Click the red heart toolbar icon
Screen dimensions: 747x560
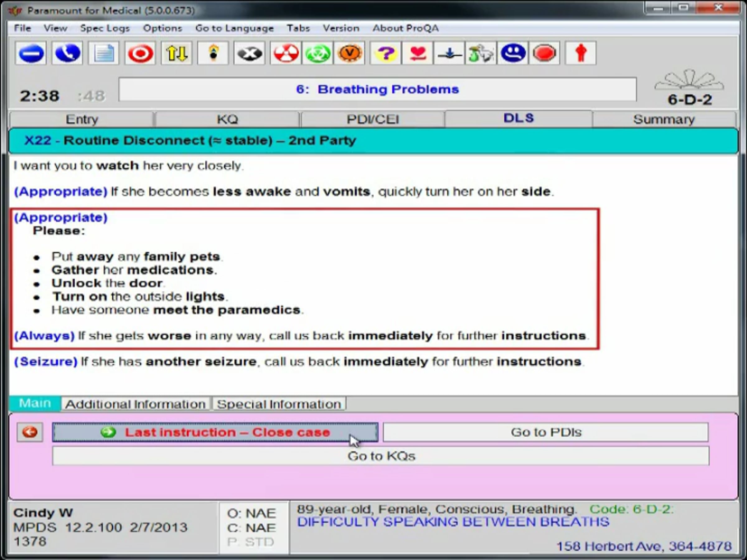pos(418,53)
